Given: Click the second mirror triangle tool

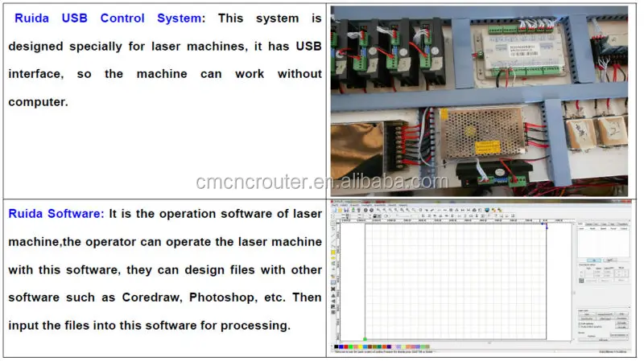Looking at the screenshot, I should tap(333, 302).
